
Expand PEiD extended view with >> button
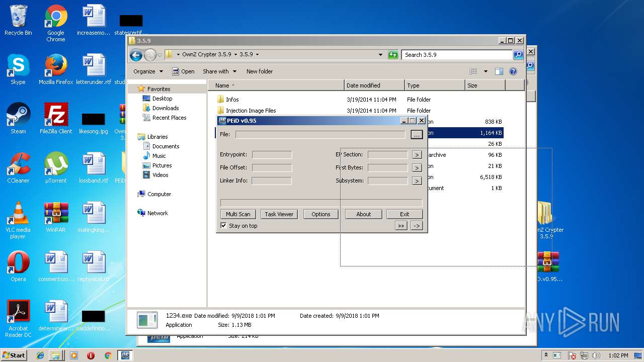401,226
